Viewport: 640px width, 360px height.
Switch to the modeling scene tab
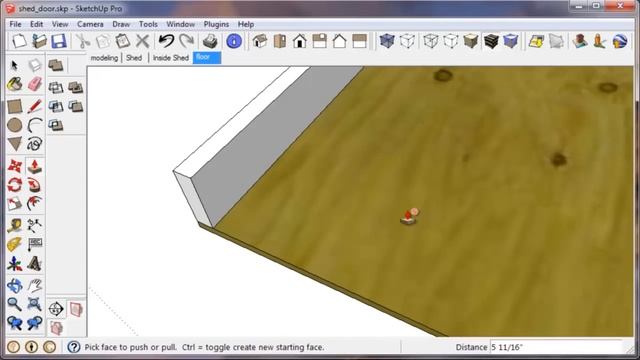pyautogui.click(x=104, y=58)
